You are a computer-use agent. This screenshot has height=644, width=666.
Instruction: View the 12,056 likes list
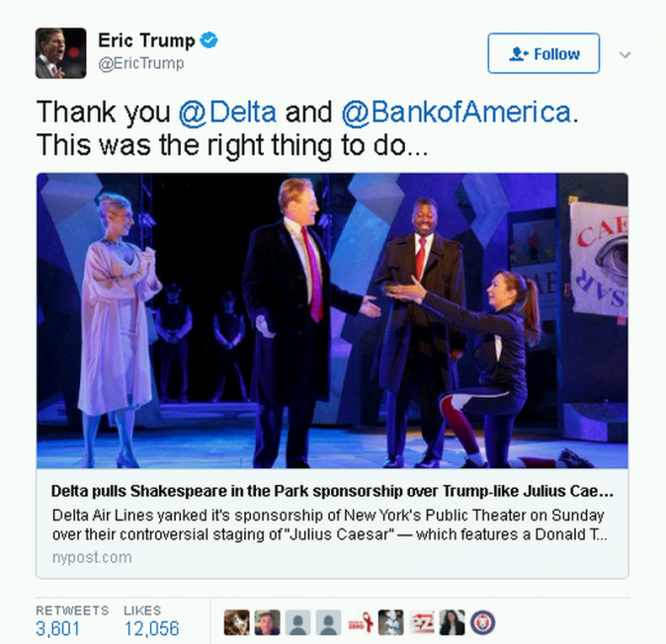click(151, 628)
